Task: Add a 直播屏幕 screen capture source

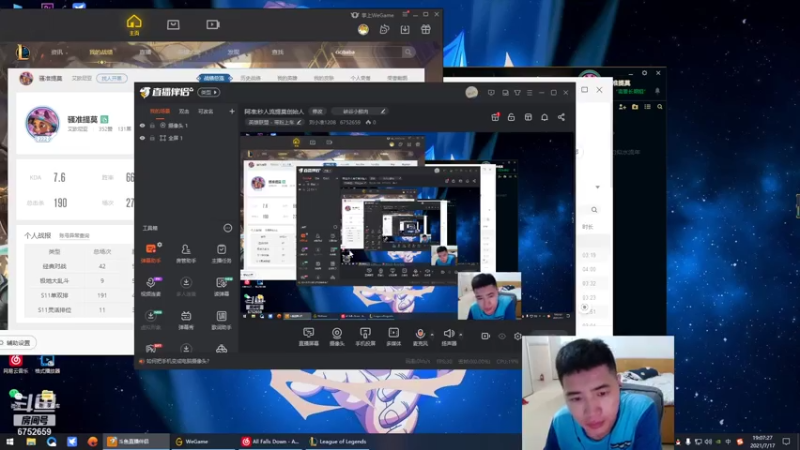Action: click(309, 337)
